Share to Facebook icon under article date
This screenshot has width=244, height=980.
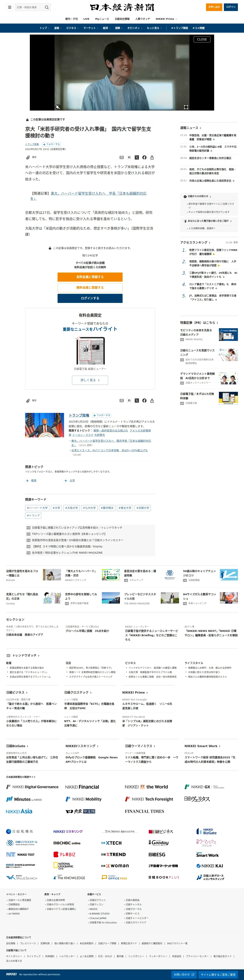point(144,157)
